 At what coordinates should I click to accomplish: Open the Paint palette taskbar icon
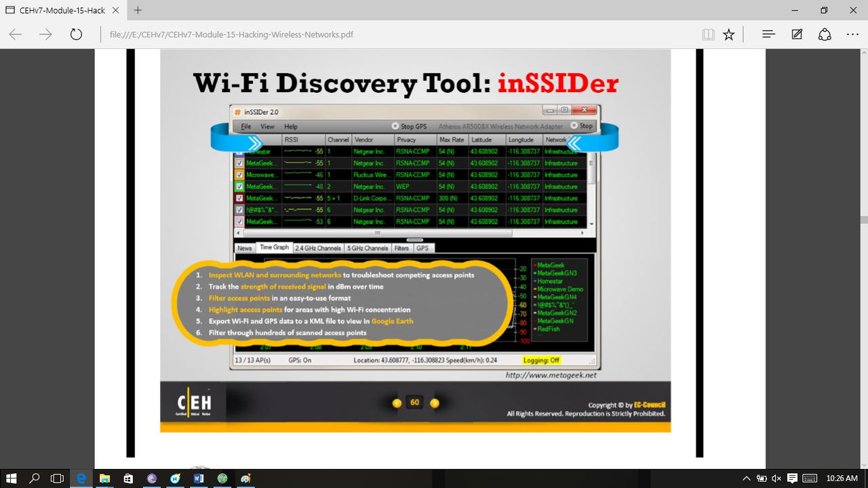(245, 479)
